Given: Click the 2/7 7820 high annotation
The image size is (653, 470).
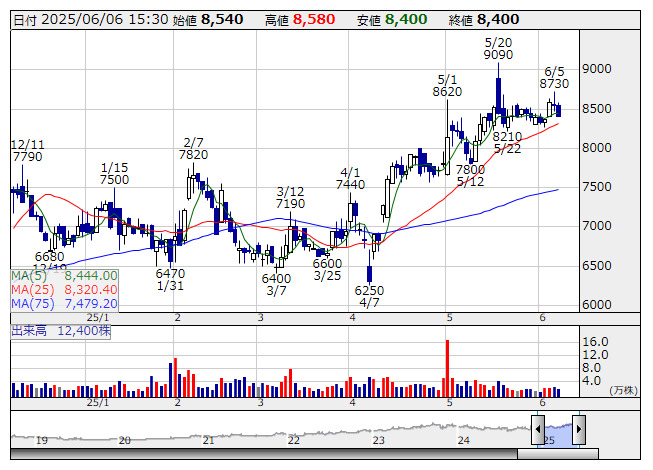Looking at the screenshot, I should point(193,149).
